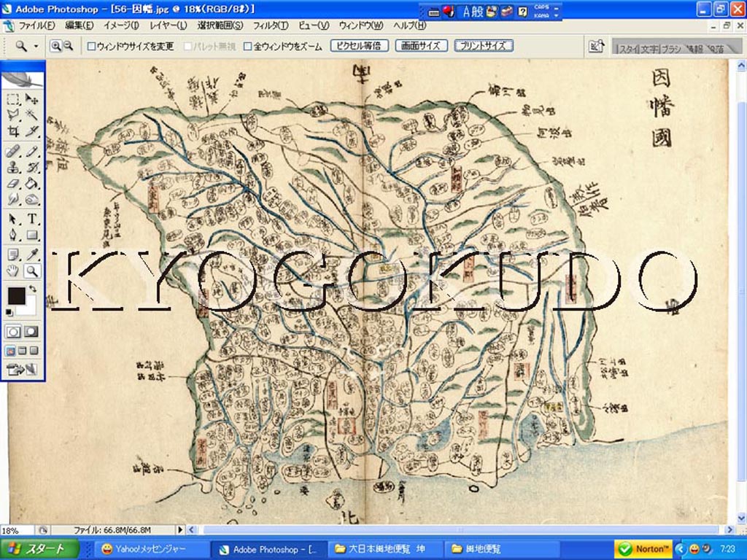This screenshot has width=747, height=560.
Task: Open the ウィンドウ(W) menu
Action: pos(360,26)
